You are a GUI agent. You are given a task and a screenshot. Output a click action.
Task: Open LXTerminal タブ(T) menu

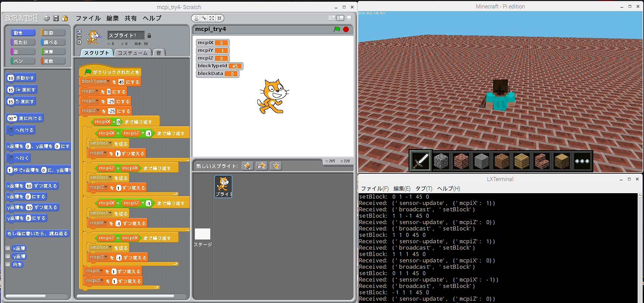tap(424, 188)
